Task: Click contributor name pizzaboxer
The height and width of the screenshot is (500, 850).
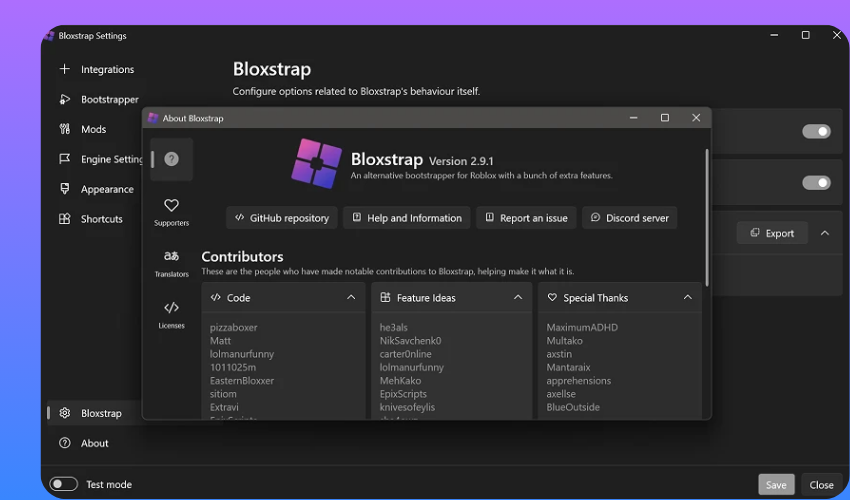Action: (x=234, y=328)
